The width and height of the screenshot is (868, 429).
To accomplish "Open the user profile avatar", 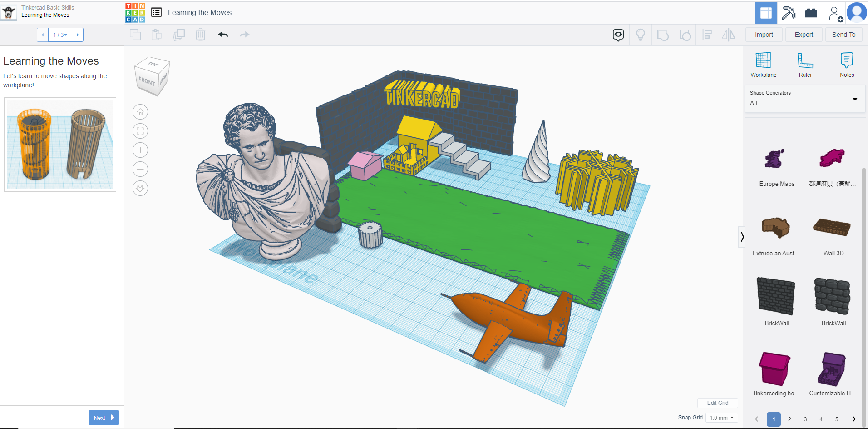I will 857,12.
